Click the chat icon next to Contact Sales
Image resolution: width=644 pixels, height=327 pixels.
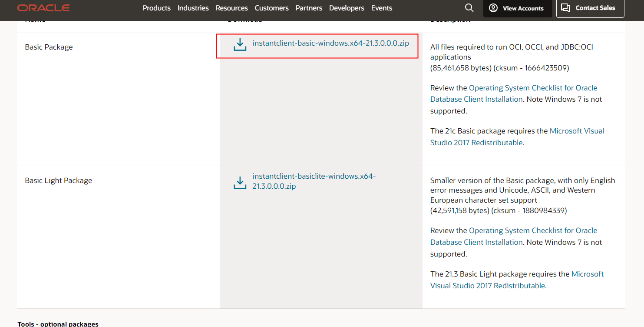tap(565, 7)
